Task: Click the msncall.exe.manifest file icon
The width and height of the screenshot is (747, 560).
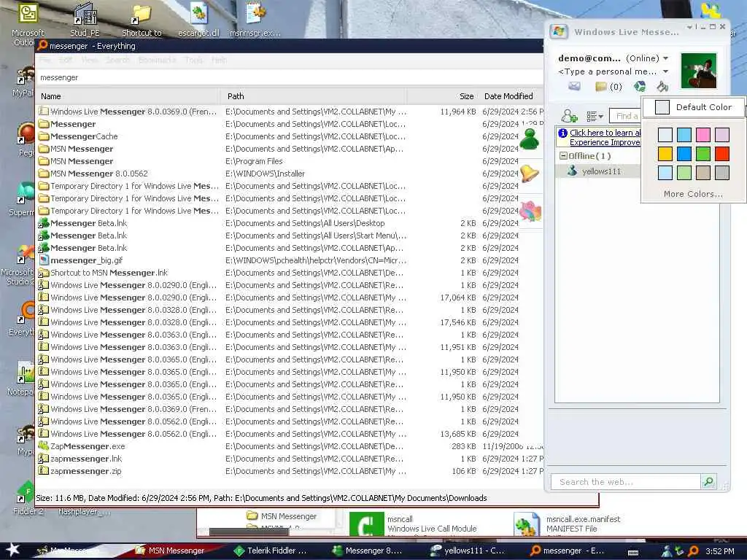Action: tap(527, 524)
